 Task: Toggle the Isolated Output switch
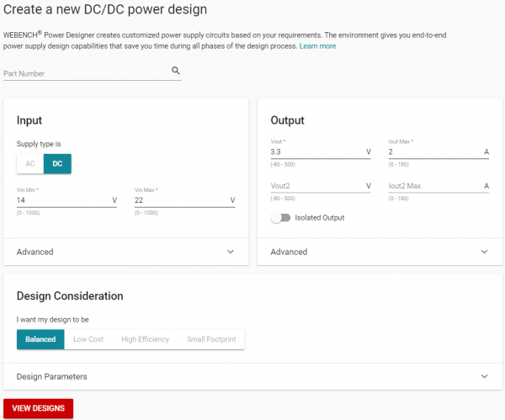pos(280,218)
